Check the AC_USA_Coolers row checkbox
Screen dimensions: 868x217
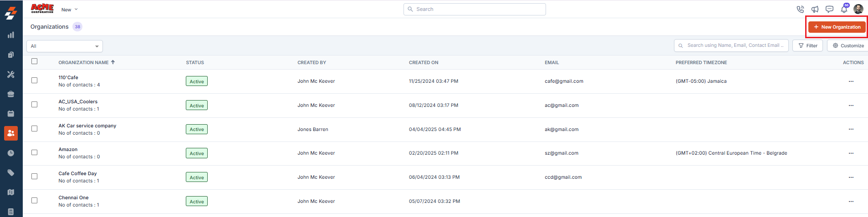coord(34,105)
